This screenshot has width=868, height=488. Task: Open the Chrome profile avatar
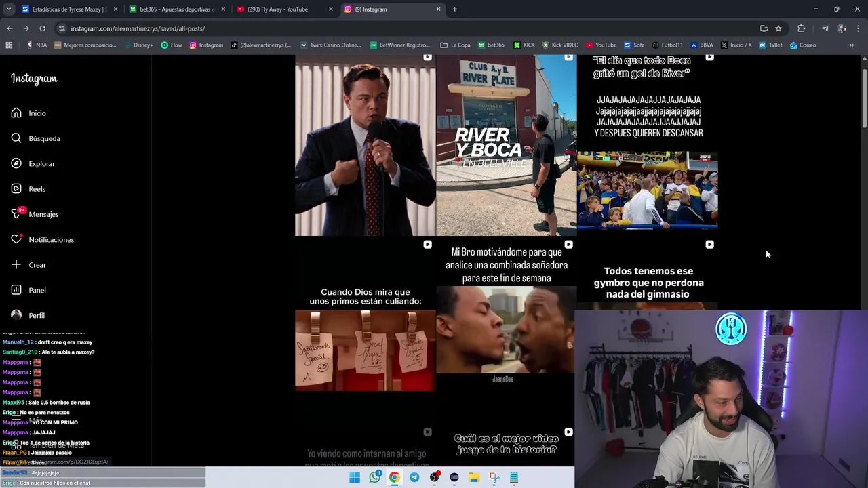pos(842,28)
